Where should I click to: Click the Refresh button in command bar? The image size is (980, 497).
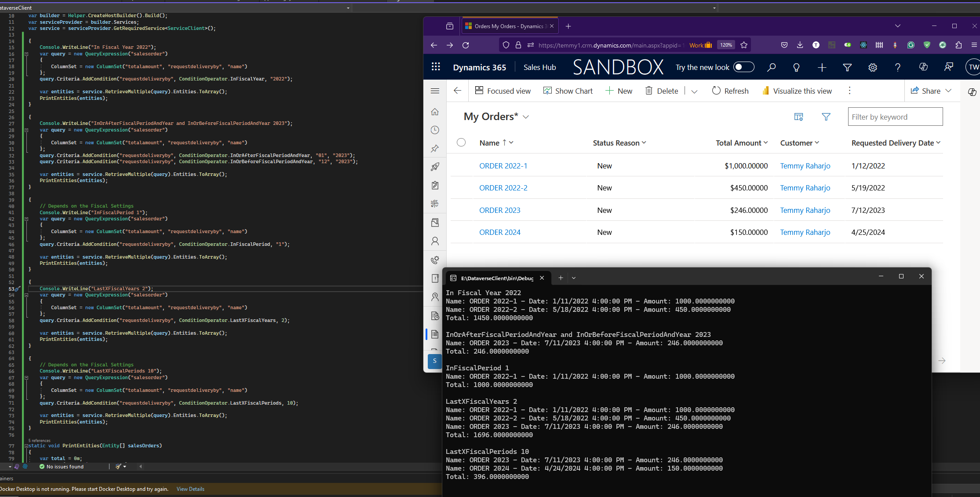(730, 91)
